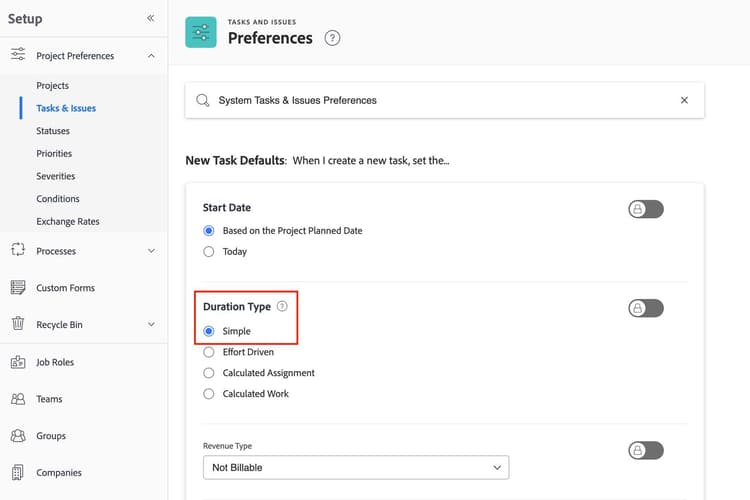Expand the Recycle Bin section

tap(151, 324)
